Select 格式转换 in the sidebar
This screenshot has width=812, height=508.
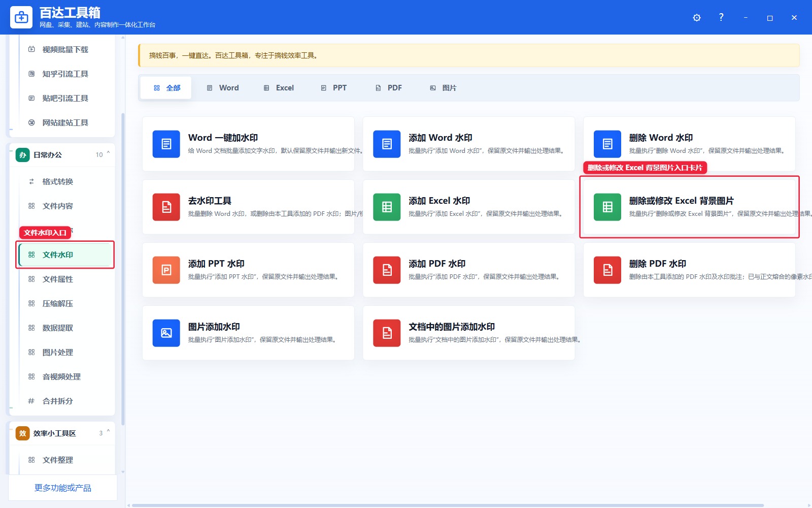(x=65, y=181)
